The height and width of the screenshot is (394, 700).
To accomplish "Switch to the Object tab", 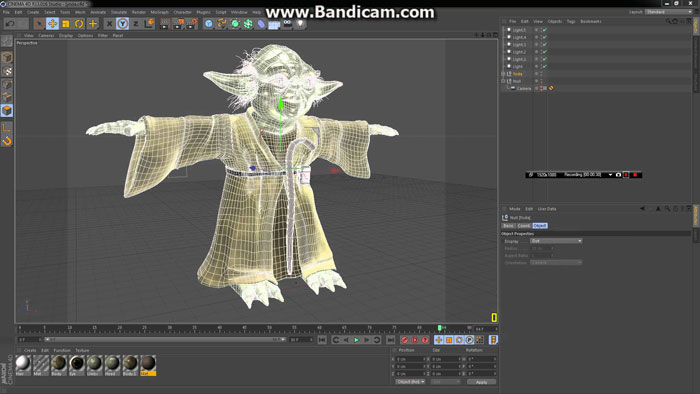I will tap(540, 226).
